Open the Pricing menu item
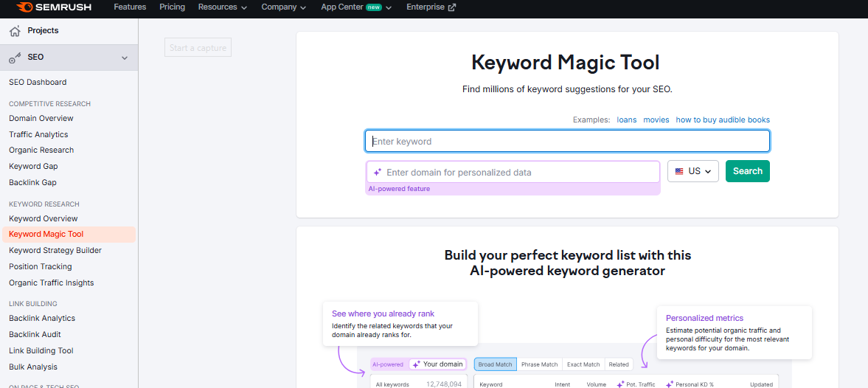868x388 pixels. pos(172,7)
